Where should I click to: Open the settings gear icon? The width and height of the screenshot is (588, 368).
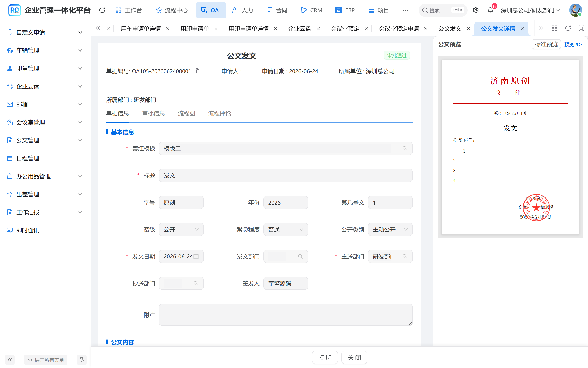[x=476, y=10]
